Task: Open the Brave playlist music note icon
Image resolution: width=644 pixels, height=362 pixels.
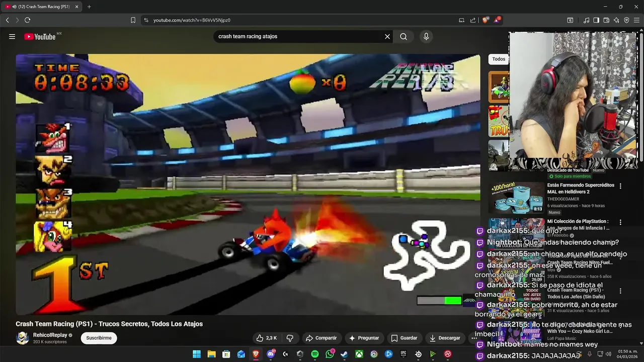Action: [586, 20]
